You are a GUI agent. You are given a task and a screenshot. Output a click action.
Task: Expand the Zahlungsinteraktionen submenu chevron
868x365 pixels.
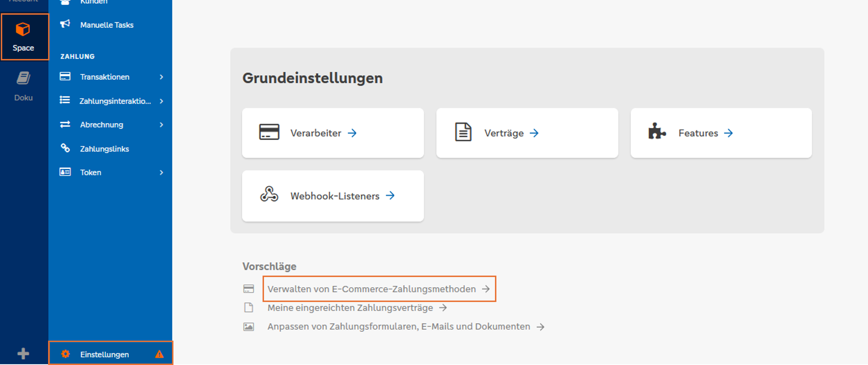tap(161, 101)
